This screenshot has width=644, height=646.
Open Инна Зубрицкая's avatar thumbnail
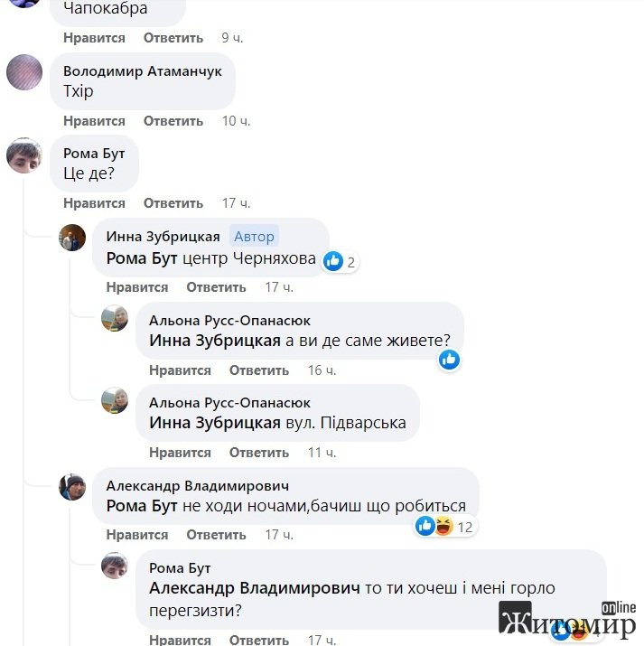pyautogui.click(x=72, y=238)
